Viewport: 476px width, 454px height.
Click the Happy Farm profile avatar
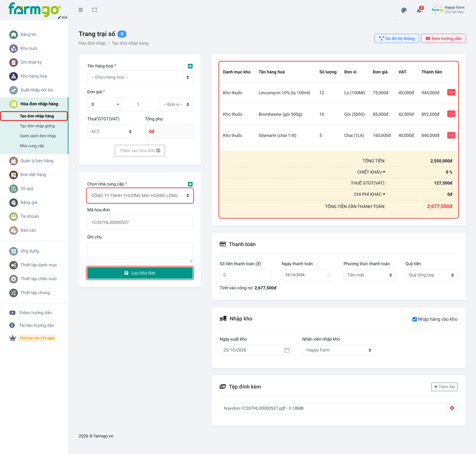coord(437,10)
